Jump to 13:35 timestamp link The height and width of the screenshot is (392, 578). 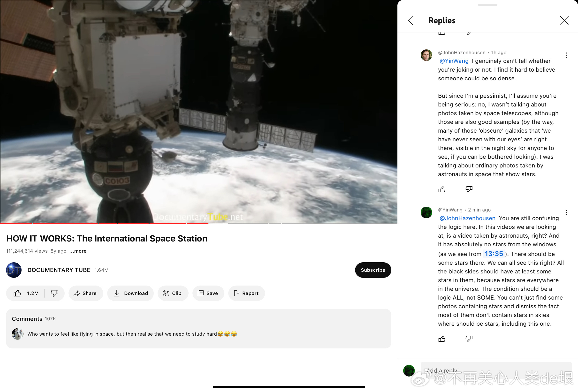point(494,254)
